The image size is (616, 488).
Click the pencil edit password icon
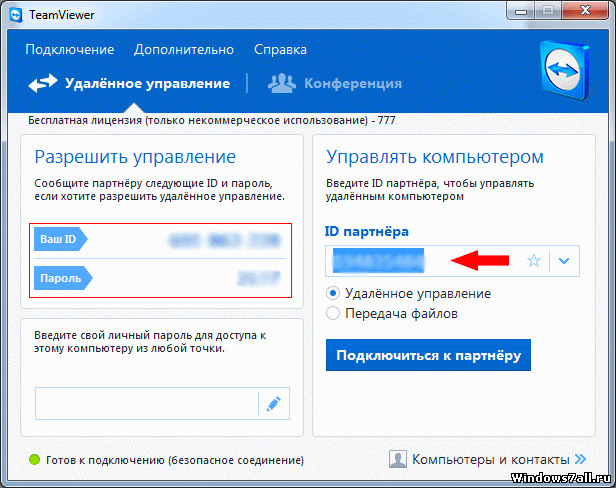(x=274, y=404)
